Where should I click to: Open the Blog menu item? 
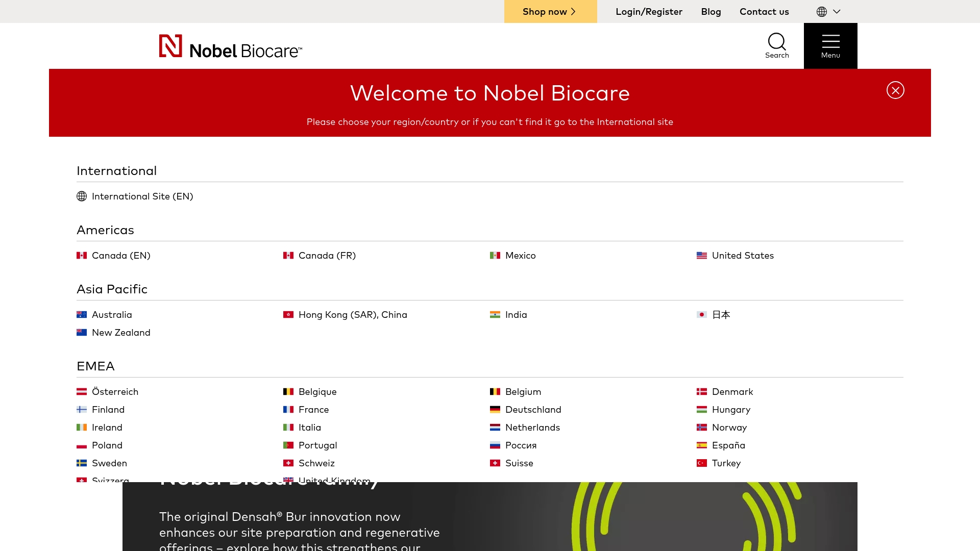(x=711, y=11)
